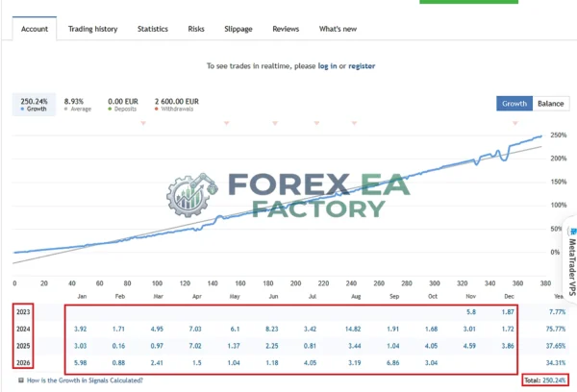Screen dimensions: 577x392
Task: Click the register link
Action: pyautogui.click(x=362, y=66)
